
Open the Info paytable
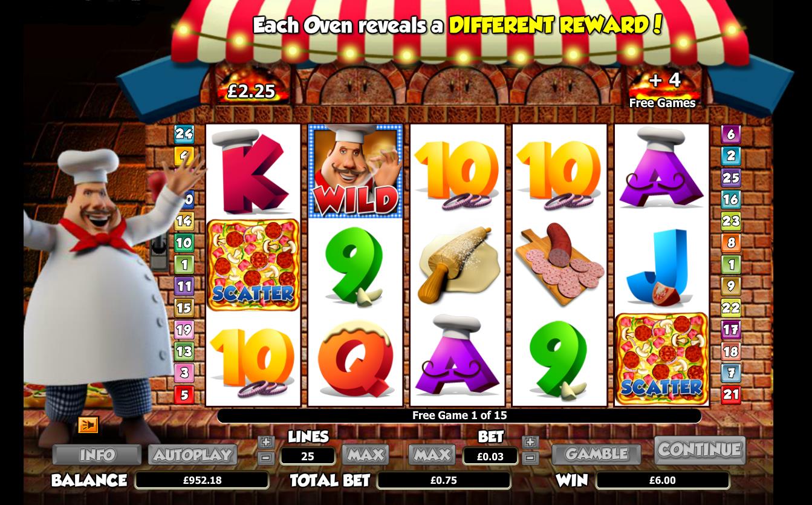point(97,454)
